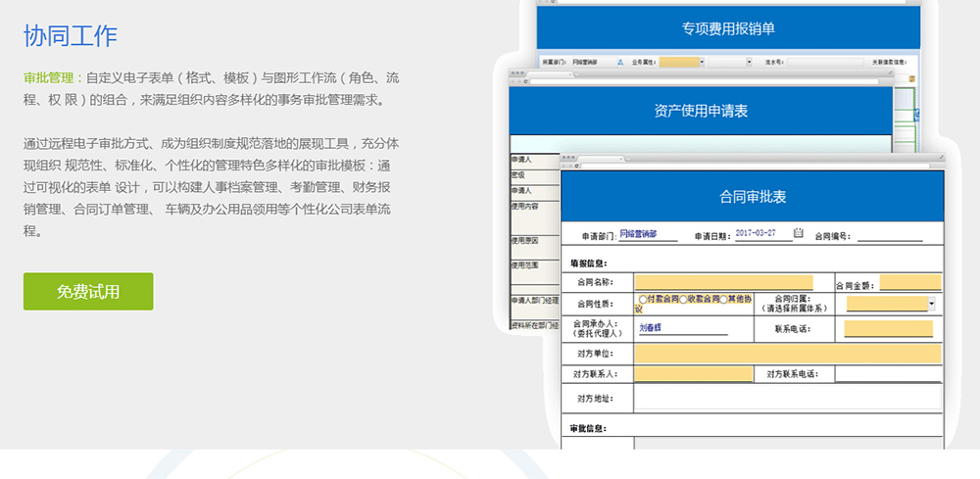Click the reload icon in 合同审批表 browser
Image resolution: width=980 pixels, height=479 pixels.
pyautogui.click(x=575, y=165)
